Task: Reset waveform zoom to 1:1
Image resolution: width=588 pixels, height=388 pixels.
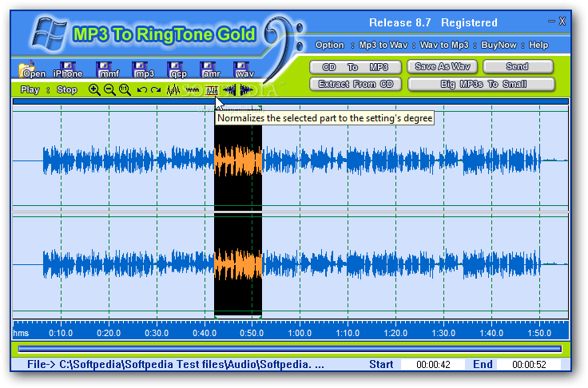Action: [x=125, y=90]
